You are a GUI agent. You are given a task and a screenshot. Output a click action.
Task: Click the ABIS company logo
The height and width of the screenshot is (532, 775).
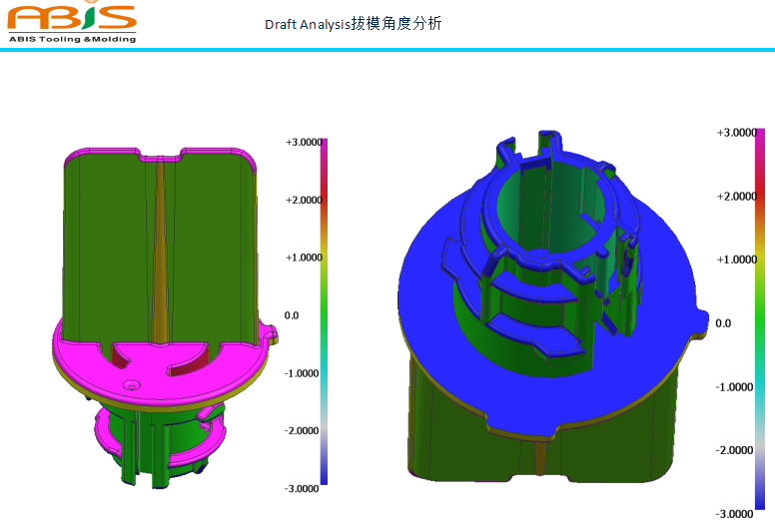click(x=70, y=18)
